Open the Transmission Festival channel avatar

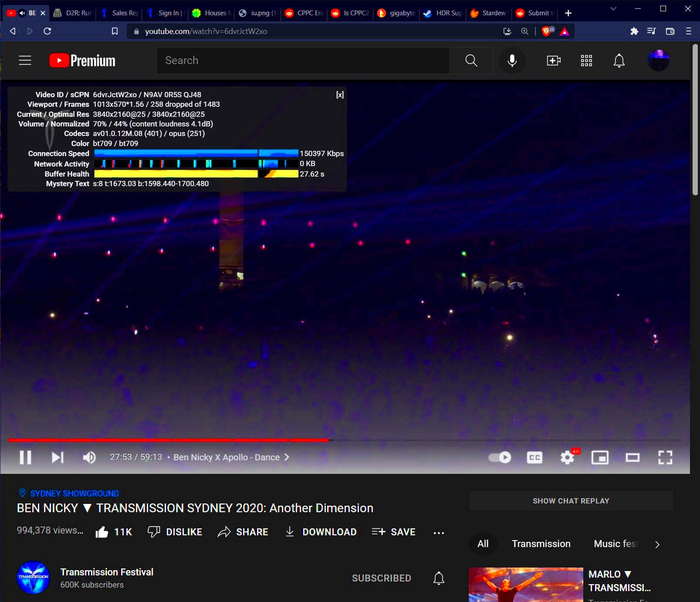[x=33, y=577]
